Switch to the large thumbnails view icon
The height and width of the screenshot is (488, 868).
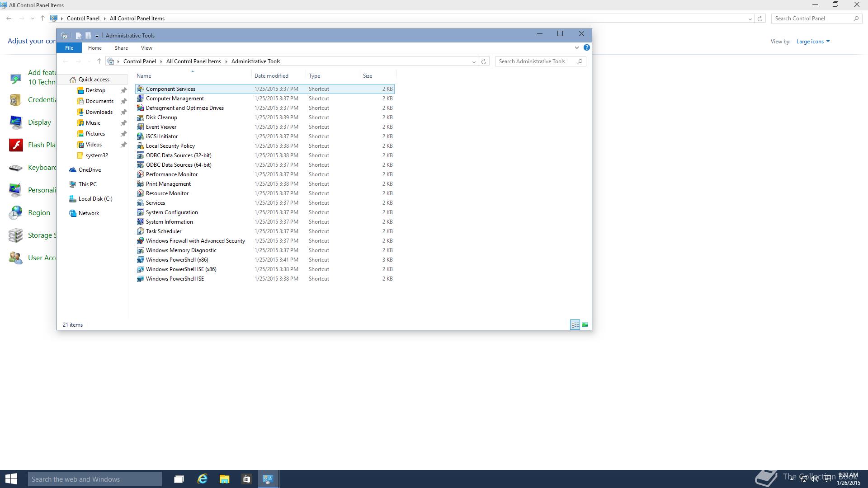(x=585, y=324)
